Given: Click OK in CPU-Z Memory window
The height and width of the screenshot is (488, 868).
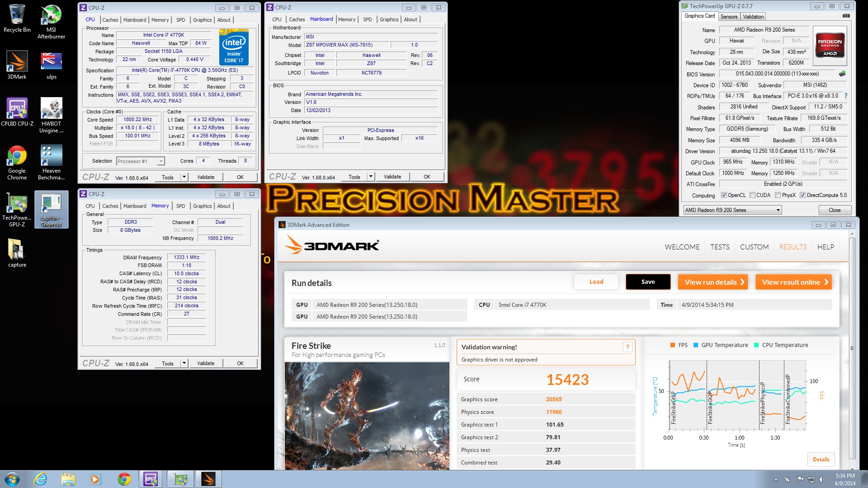Looking at the screenshot, I should (x=240, y=363).
